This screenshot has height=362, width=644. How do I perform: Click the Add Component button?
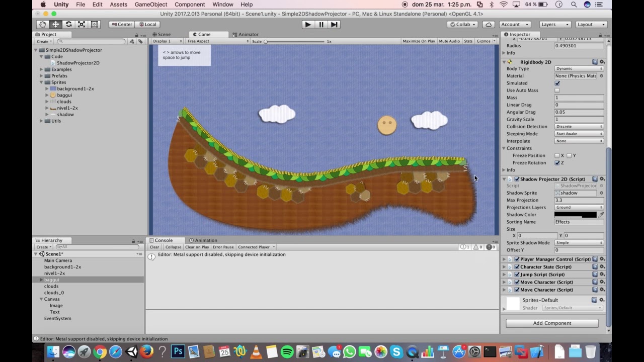(552, 323)
